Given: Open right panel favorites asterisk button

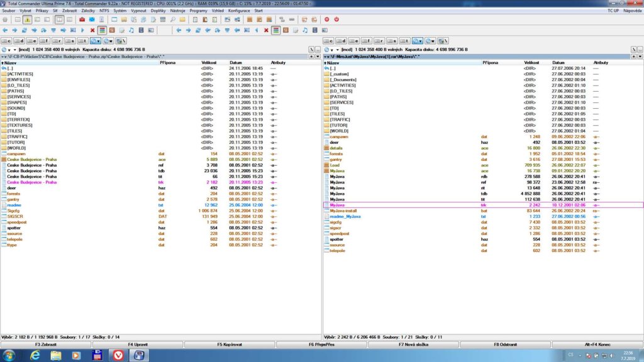Looking at the screenshot, I should pyautogui.click(x=634, y=56).
